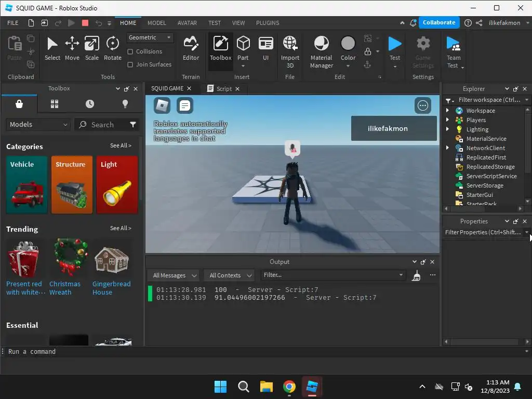Switch to the PLUGINS ribbon tab
This screenshot has width=532, height=399.
pyautogui.click(x=268, y=23)
